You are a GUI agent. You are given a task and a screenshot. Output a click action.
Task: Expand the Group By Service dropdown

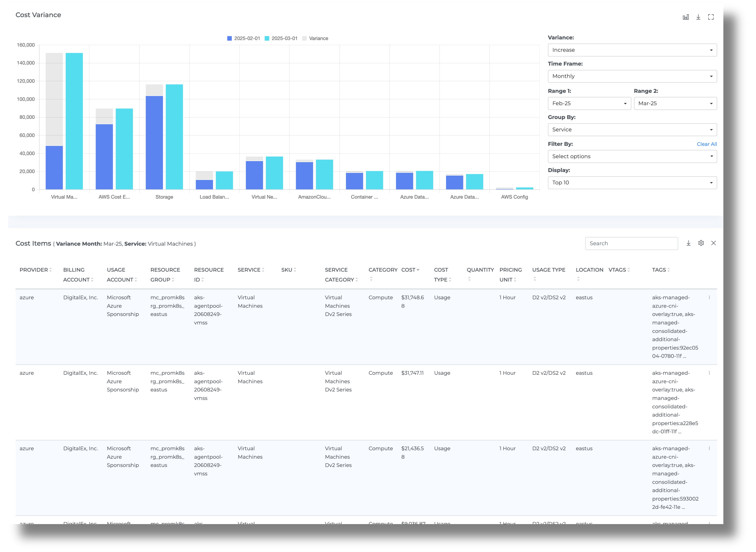632,130
